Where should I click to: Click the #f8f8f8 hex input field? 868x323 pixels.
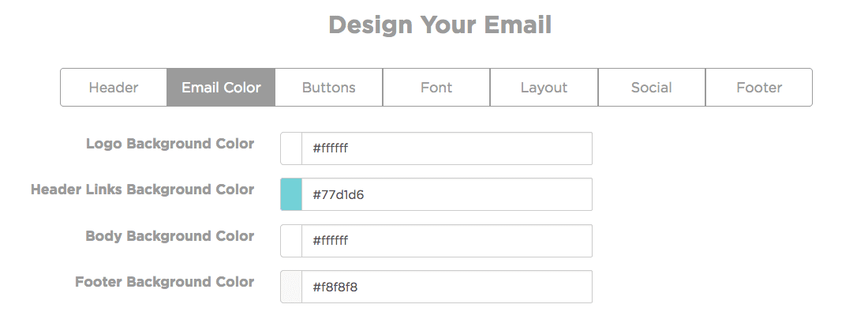pos(446,287)
